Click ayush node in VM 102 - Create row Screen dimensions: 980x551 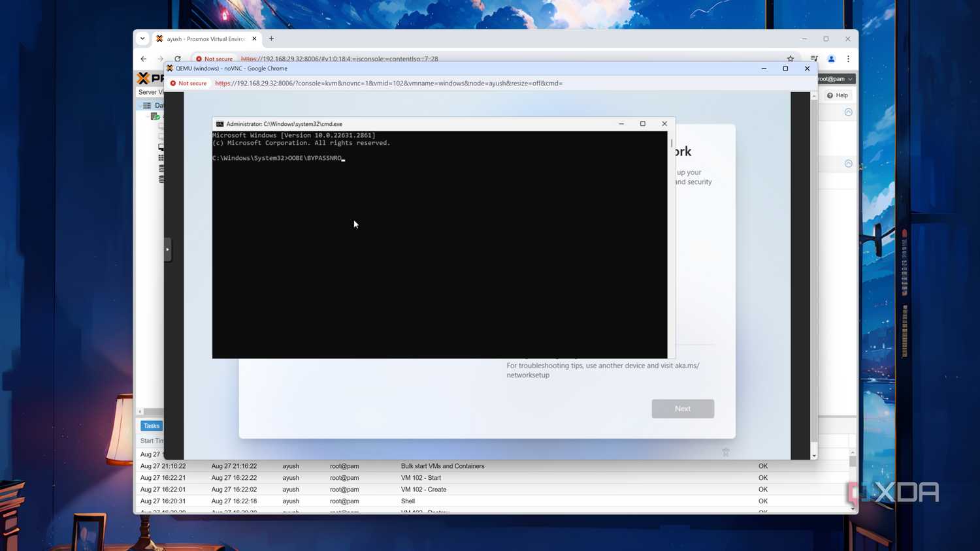291,490
